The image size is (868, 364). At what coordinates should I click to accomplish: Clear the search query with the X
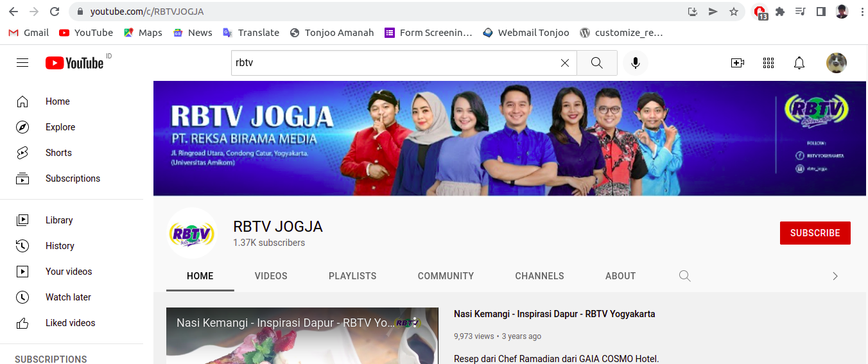[x=565, y=63]
